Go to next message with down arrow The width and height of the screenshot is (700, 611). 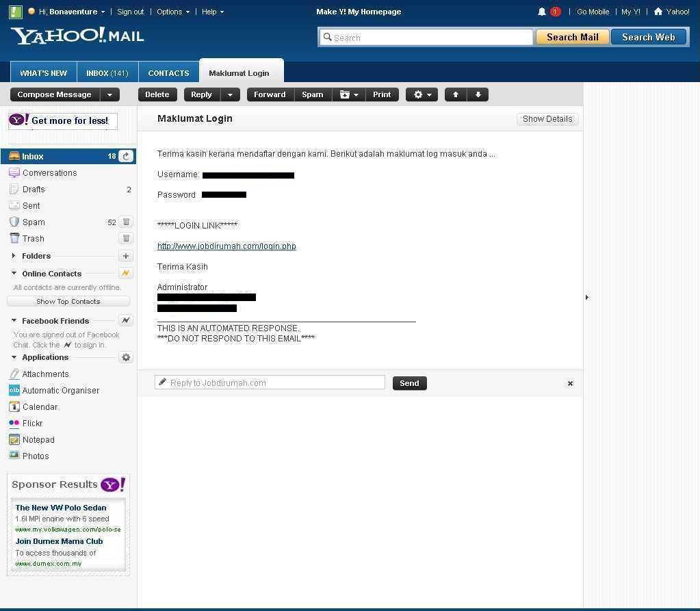point(478,94)
